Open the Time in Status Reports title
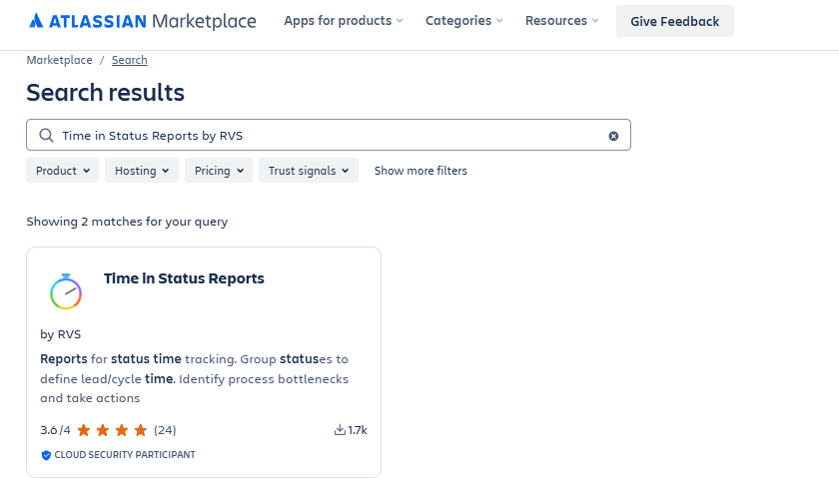This screenshot has height=504, width=839. (x=184, y=278)
